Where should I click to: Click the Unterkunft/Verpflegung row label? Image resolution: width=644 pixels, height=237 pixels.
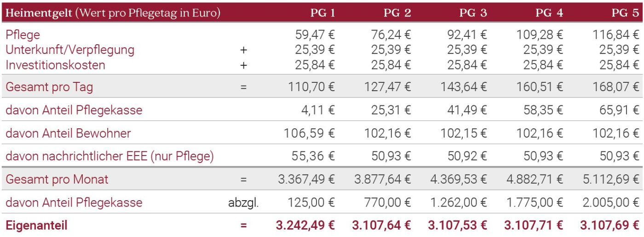70,50
